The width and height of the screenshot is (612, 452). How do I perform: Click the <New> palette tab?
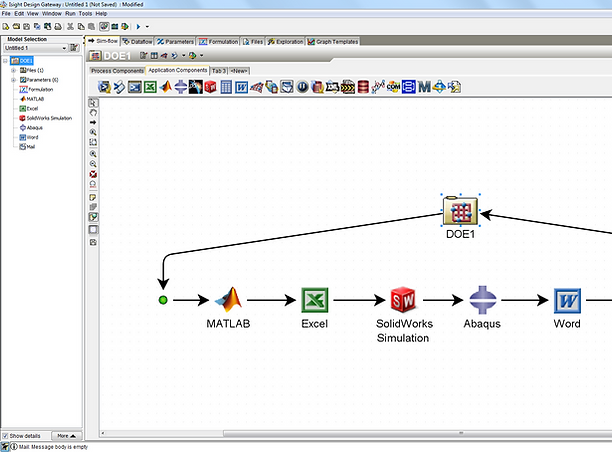239,71
